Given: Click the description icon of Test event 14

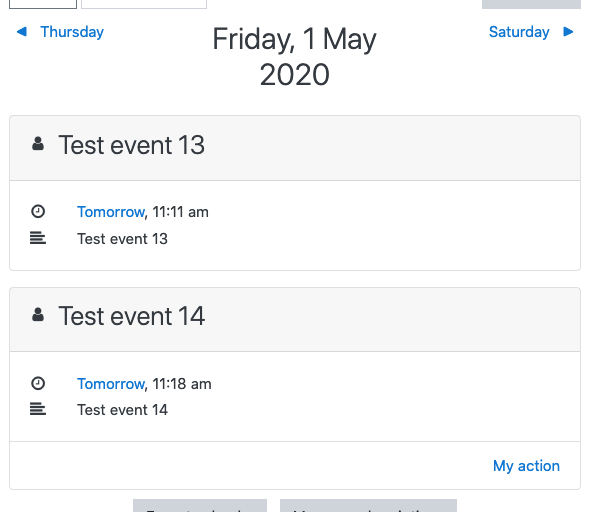Looking at the screenshot, I should (38, 409).
